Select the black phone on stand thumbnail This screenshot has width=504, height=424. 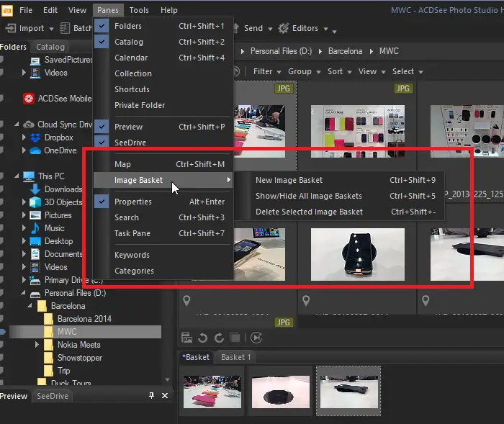coord(357,254)
